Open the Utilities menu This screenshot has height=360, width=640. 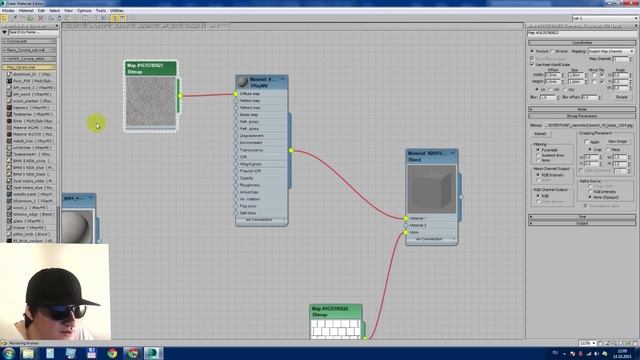116,11
